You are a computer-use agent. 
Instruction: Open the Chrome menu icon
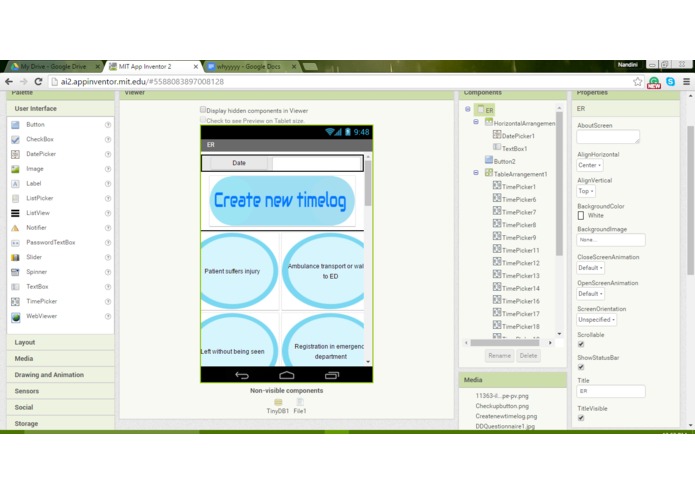click(686, 82)
